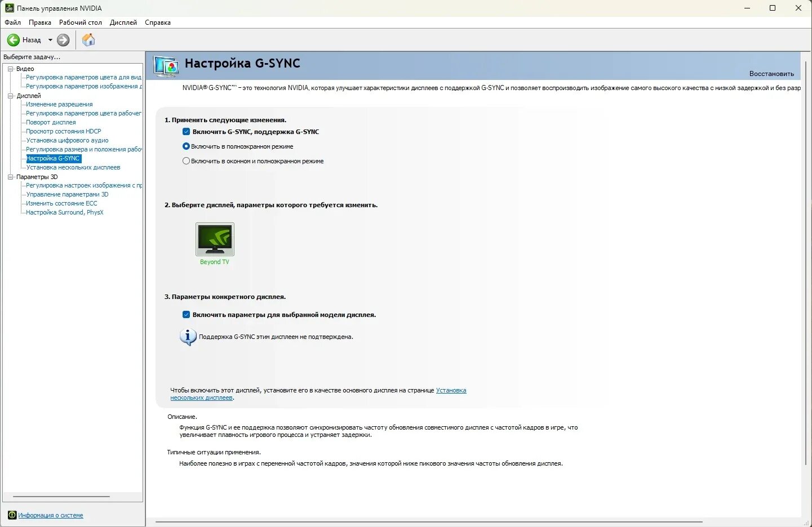Viewport: 812px width, 527px height.
Task: Select 'Просмотр состояния HDCP' item
Action: [x=64, y=131]
